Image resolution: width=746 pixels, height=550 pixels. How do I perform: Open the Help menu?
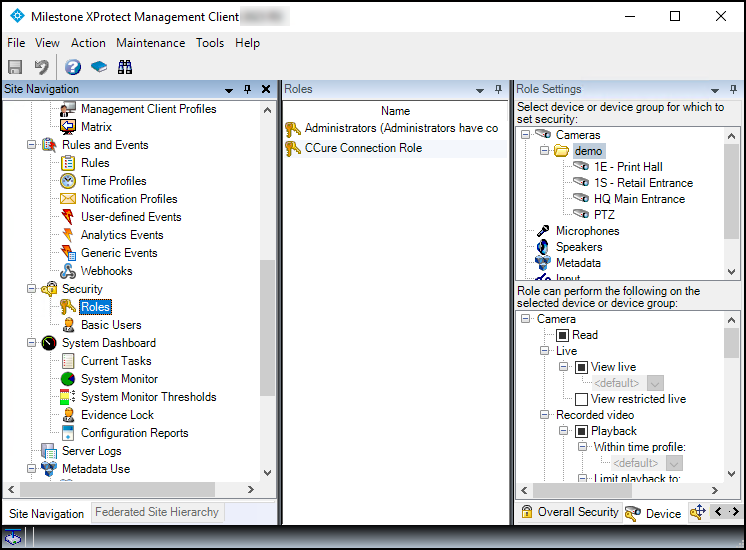click(x=247, y=43)
